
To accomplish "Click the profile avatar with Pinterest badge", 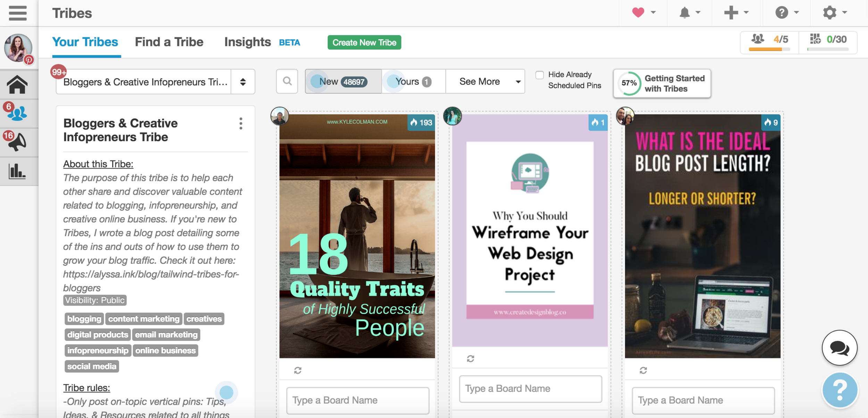I will (x=18, y=48).
